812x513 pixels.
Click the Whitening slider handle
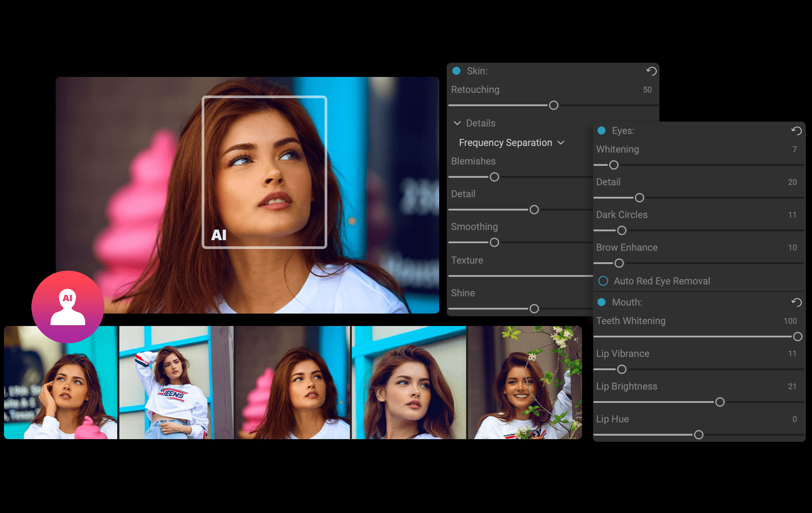click(614, 165)
